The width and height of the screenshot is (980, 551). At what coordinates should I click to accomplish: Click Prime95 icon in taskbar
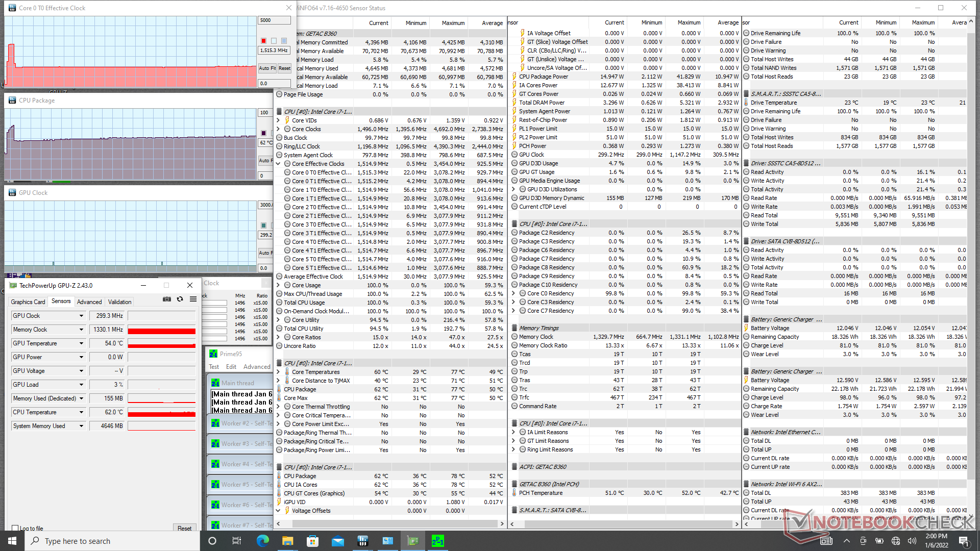tap(437, 541)
